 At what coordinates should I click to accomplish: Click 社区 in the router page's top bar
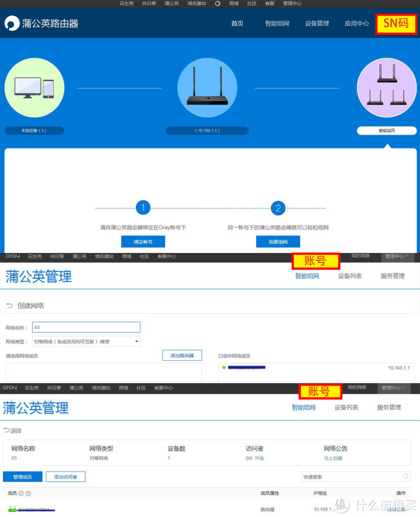pyautogui.click(x=252, y=4)
